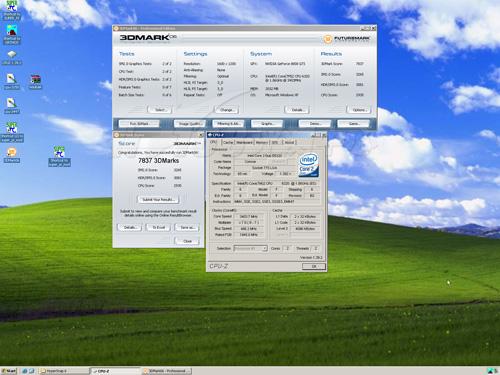Click Details... under System in 3DMark
500x375 pixels.
pos(297,110)
